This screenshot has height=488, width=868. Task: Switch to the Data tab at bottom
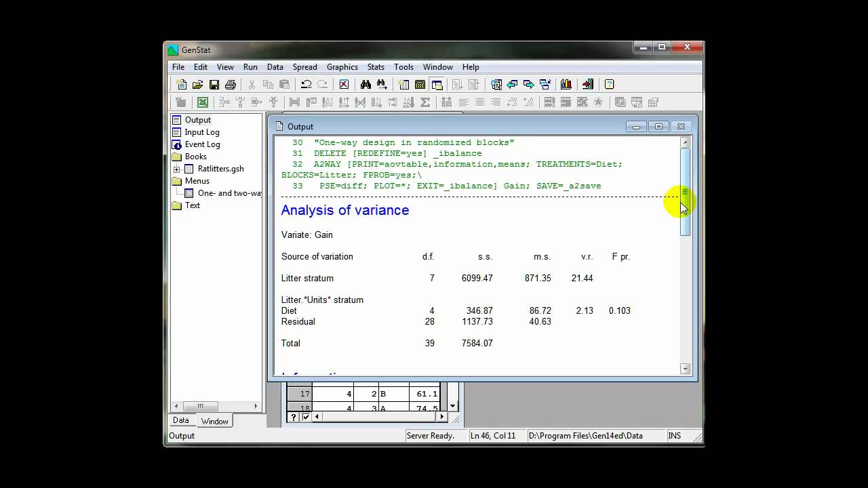click(x=181, y=420)
